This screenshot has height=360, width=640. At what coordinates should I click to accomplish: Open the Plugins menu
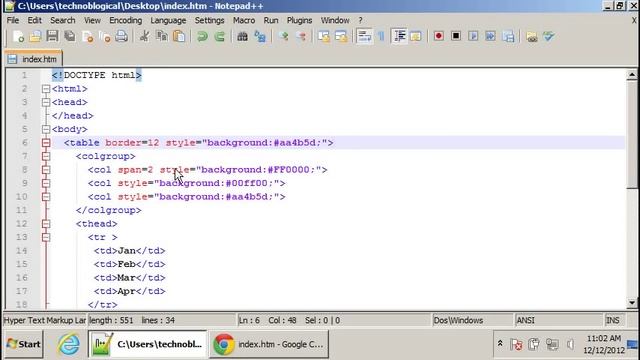(299, 20)
